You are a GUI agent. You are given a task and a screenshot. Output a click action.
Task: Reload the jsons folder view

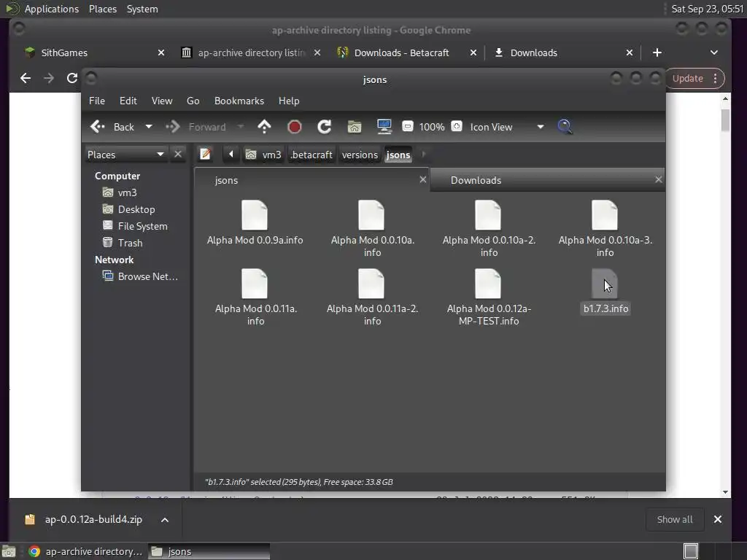325,127
